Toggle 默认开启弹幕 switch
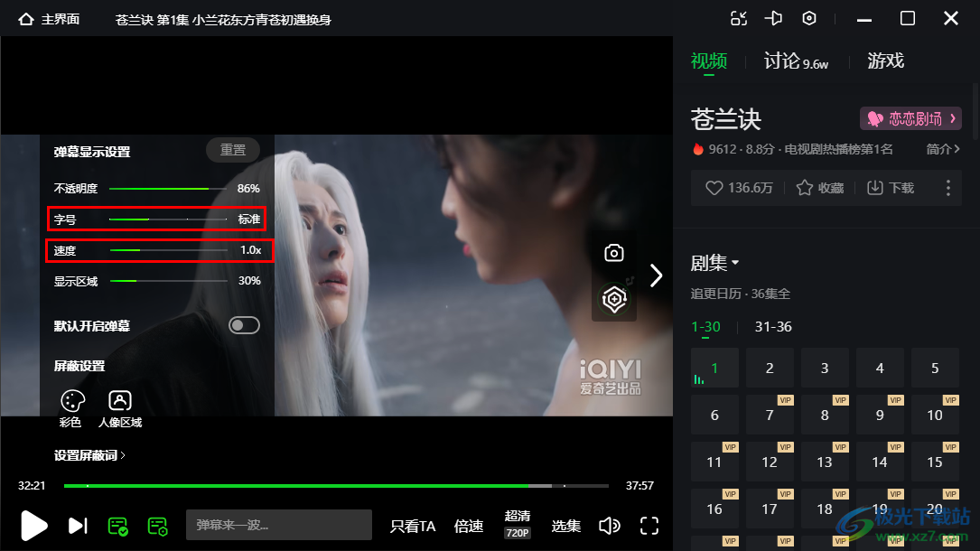 click(244, 325)
